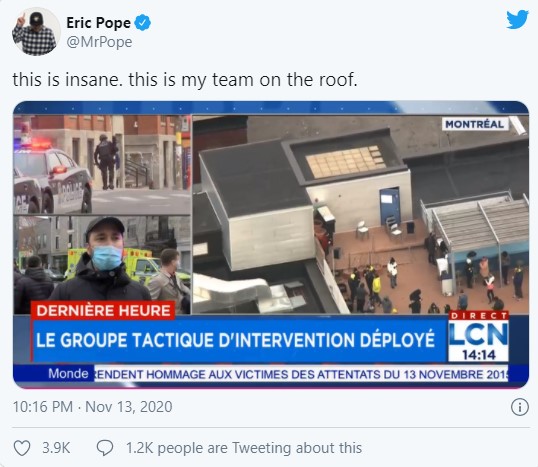Click the MONTRÉAL location tag
538x467 pixels.
coord(475,124)
